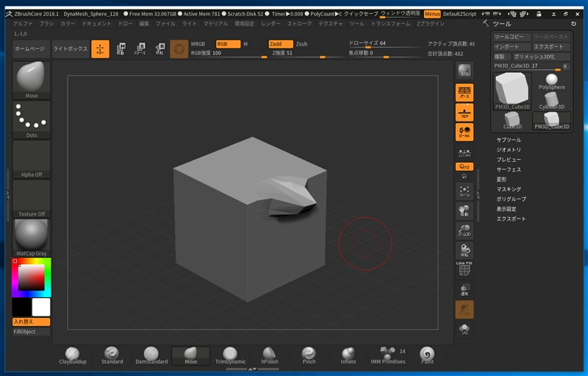The width and height of the screenshot is (588, 376).
Task: Adjust the ドローサイズ (Draw Size) slider
Action: 385,44
